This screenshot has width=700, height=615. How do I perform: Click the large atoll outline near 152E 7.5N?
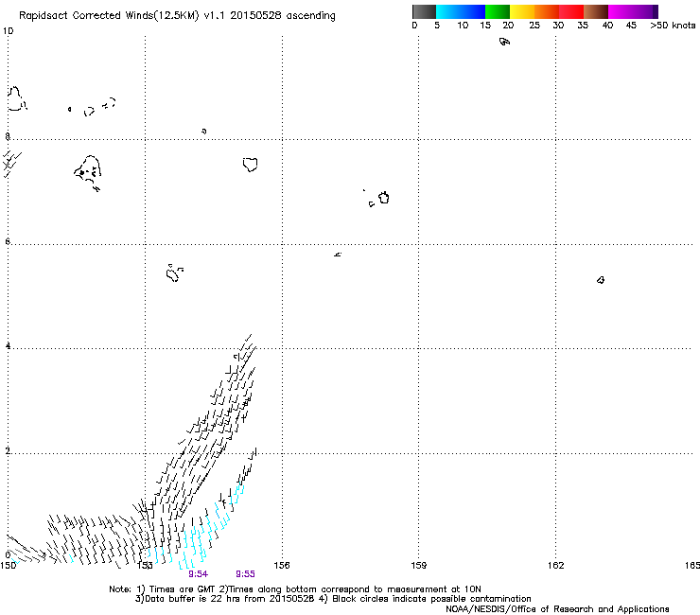click(x=87, y=168)
